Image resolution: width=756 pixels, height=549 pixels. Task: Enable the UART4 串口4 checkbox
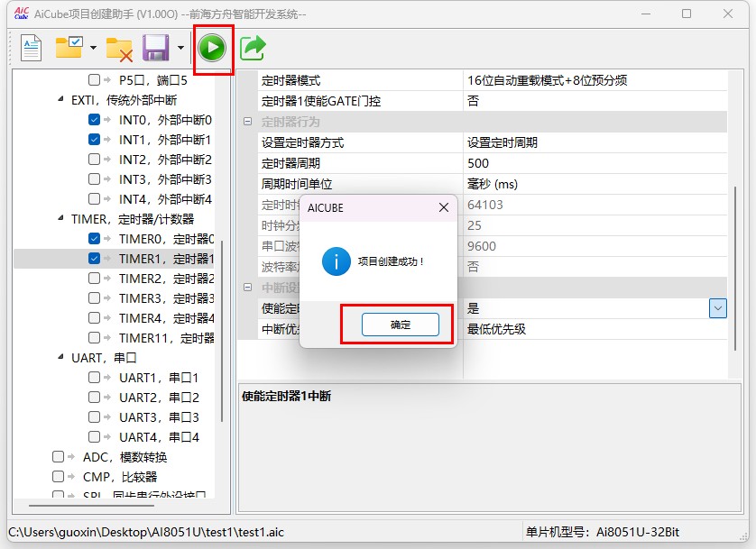[94, 437]
